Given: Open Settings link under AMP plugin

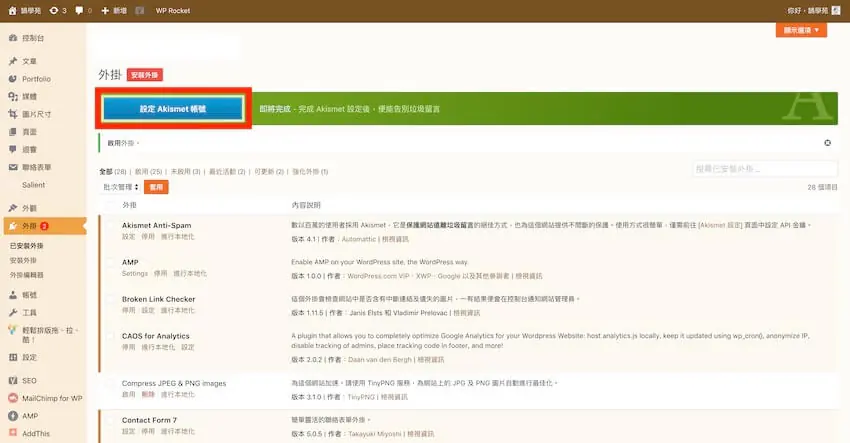Looking at the screenshot, I should pyautogui.click(x=135, y=273).
